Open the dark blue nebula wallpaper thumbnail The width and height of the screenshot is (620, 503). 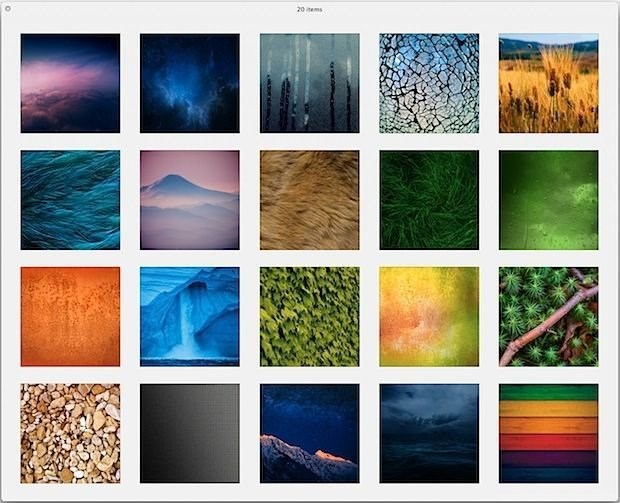click(190, 83)
